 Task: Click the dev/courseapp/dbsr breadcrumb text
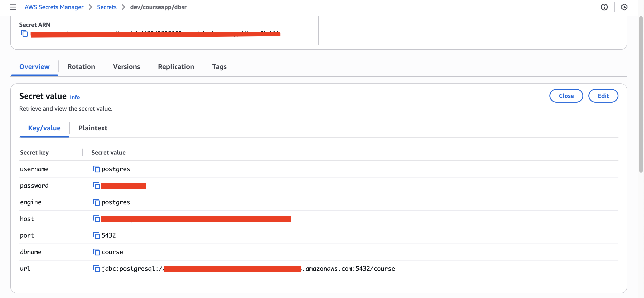coord(158,7)
